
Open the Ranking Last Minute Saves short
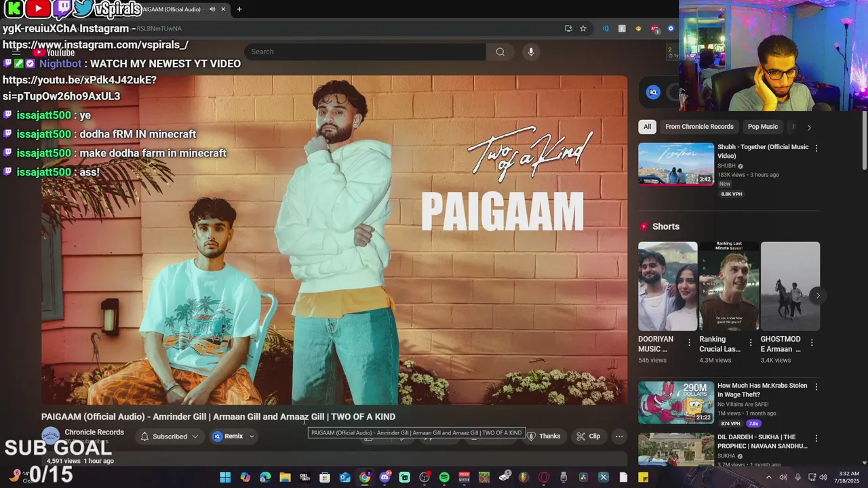pos(729,286)
